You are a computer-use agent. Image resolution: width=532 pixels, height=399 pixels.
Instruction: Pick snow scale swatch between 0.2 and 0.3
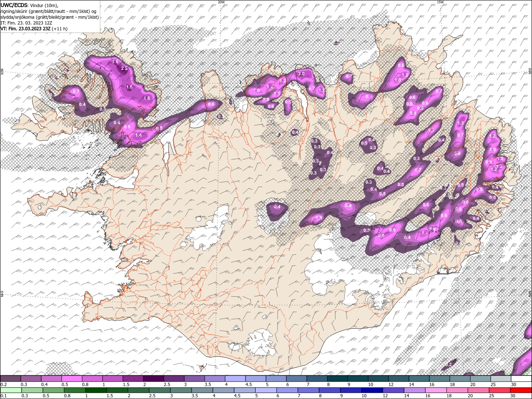tap(11, 379)
